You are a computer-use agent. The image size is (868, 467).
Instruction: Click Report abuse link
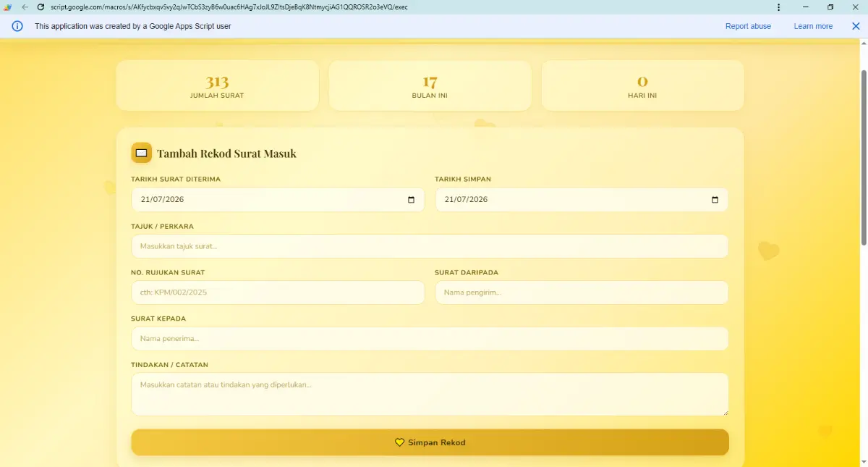pyautogui.click(x=748, y=26)
